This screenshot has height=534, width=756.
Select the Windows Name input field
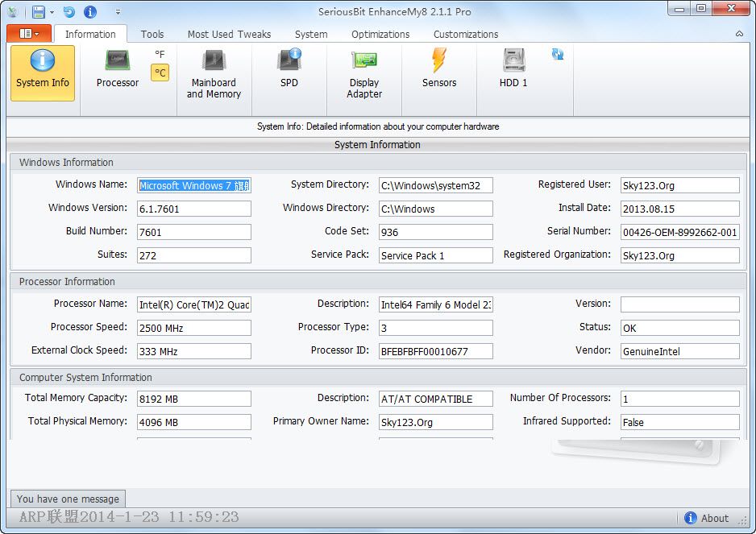point(193,184)
